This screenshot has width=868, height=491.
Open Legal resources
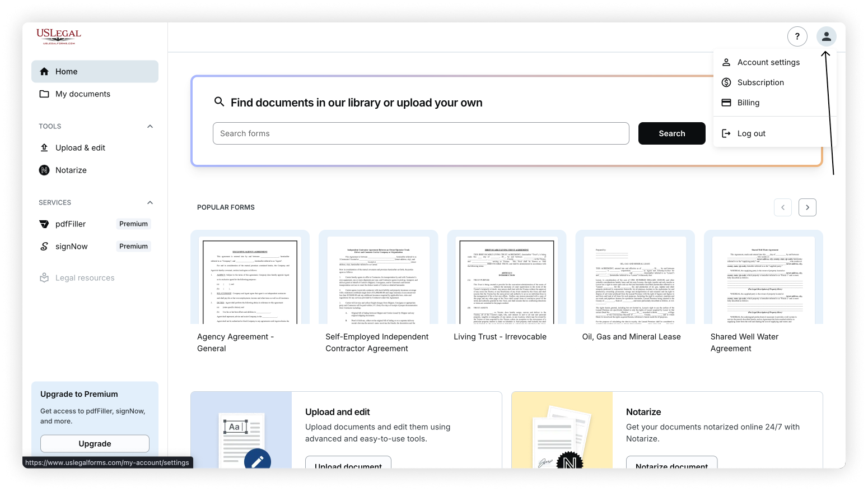85,277
